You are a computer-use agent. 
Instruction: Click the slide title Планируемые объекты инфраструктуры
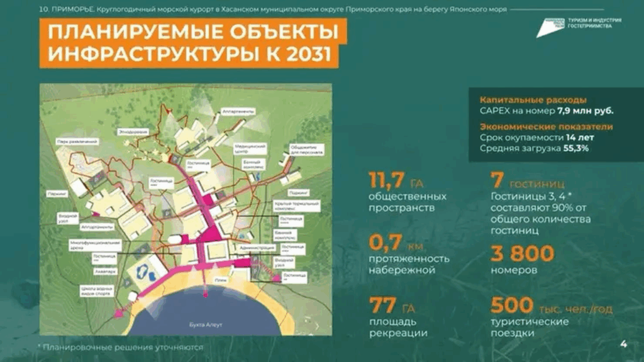[189, 43]
